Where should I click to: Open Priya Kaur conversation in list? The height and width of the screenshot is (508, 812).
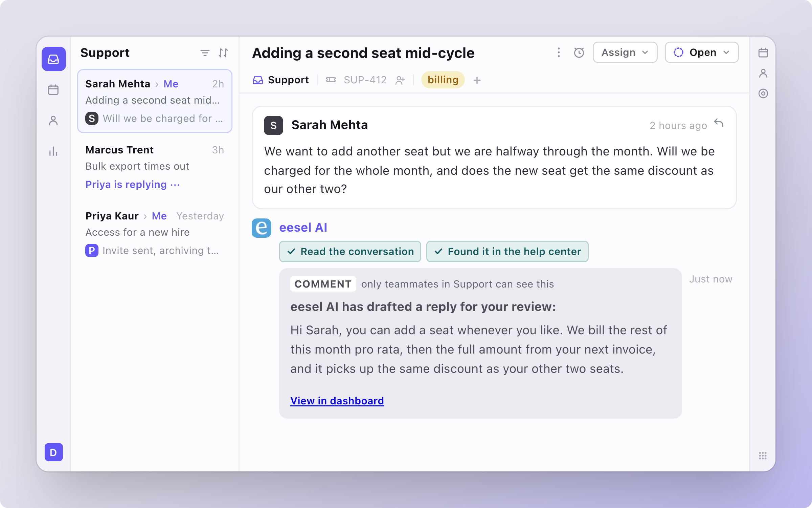click(155, 233)
